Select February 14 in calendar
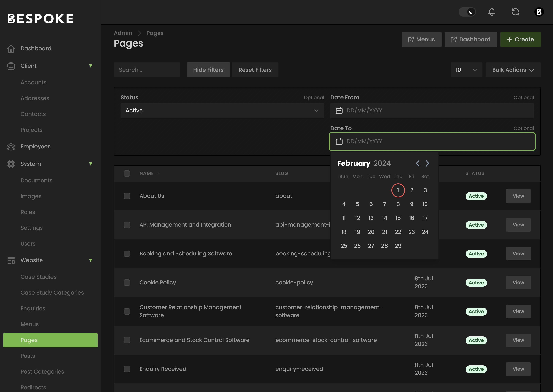The height and width of the screenshot is (392, 553). tap(384, 218)
